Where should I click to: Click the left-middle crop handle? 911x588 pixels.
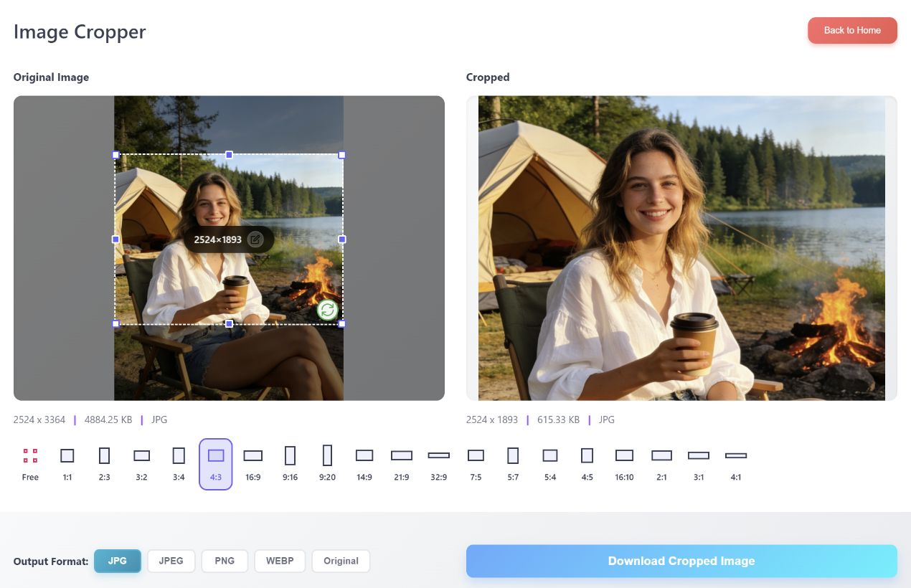(x=115, y=239)
